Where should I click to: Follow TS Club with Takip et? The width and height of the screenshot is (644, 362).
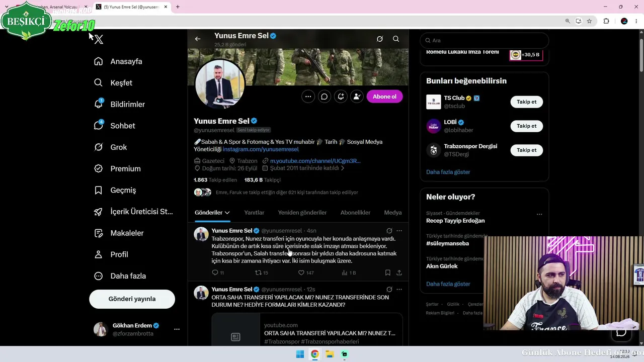(527, 102)
